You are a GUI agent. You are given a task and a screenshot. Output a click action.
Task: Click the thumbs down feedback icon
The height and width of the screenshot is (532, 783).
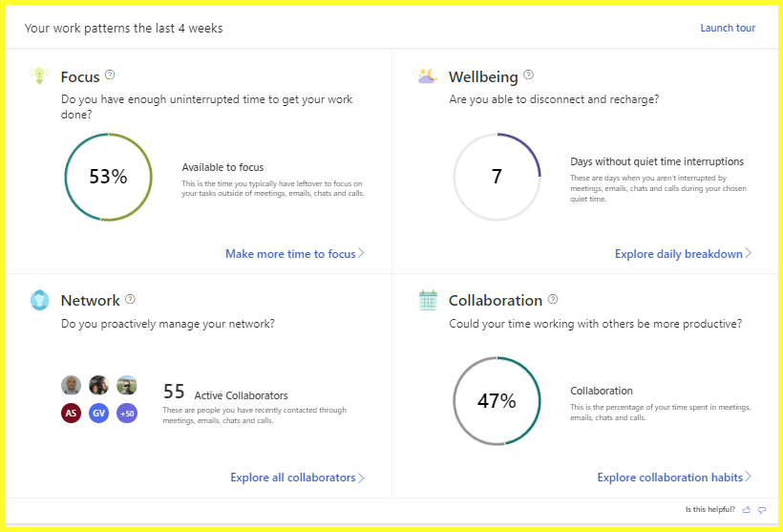762,510
